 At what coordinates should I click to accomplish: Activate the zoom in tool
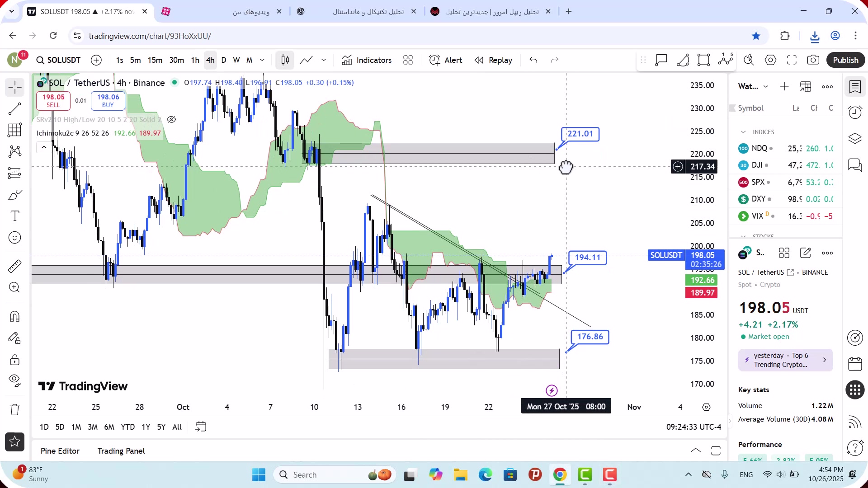[x=14, y=287]
